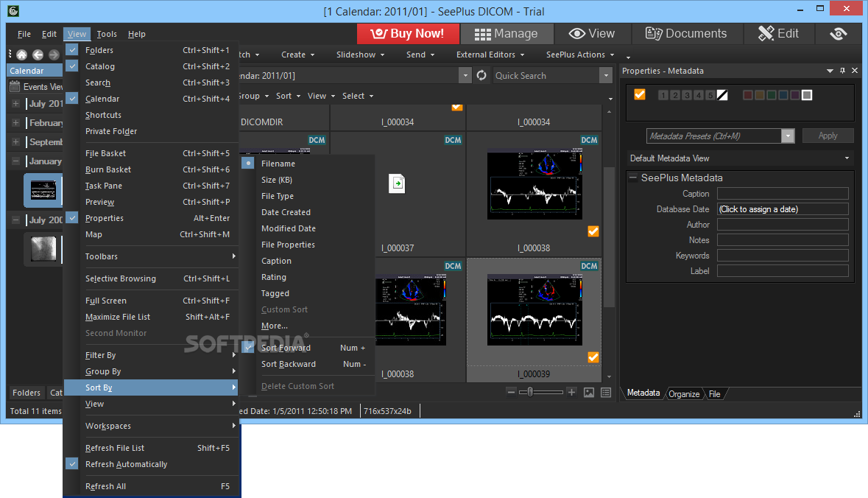
Task: Switch to Organize tab
Action: point(684,394)
